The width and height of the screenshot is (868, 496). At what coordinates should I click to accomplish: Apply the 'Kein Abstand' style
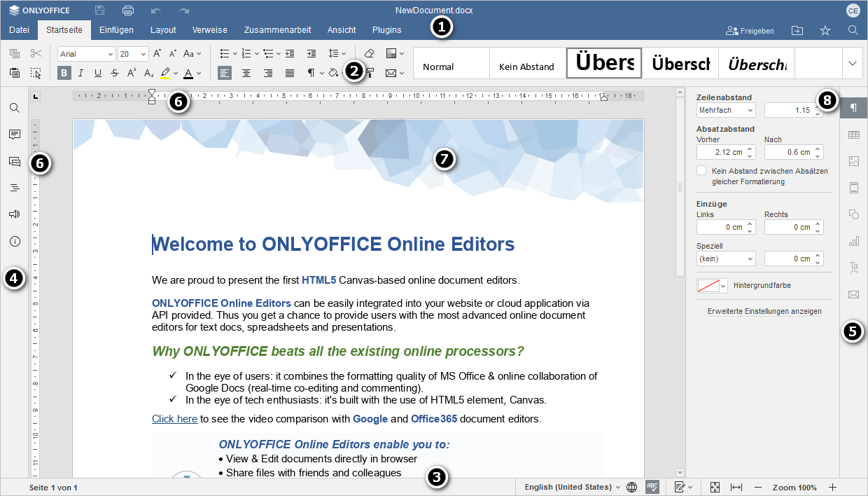tap(526, 64)
